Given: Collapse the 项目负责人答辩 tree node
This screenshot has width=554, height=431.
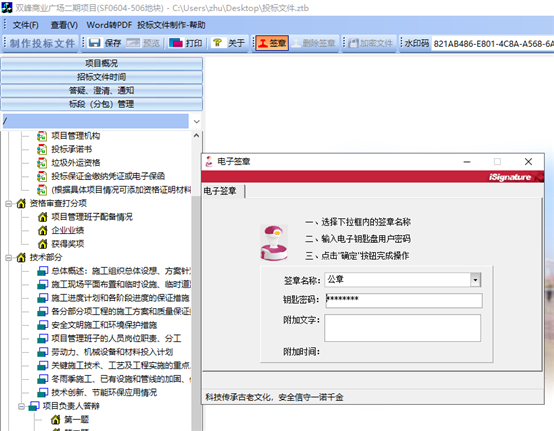Looking at the screenshot, I should pyautogui.click(x=22, y=406).
